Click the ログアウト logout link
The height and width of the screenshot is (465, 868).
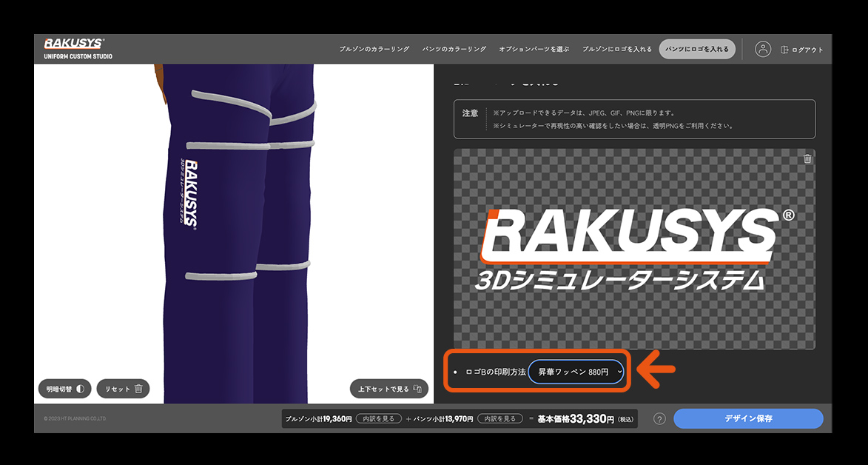tap(801, 50)
